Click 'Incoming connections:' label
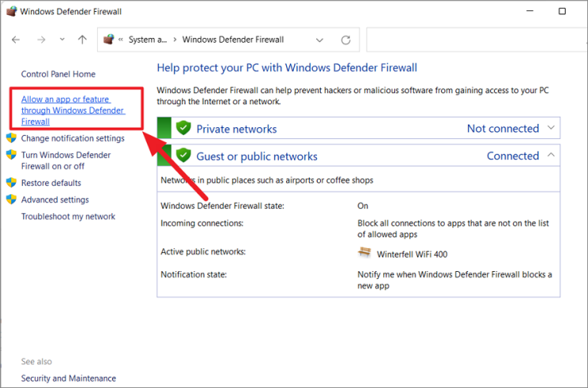 tap(202, 224)
